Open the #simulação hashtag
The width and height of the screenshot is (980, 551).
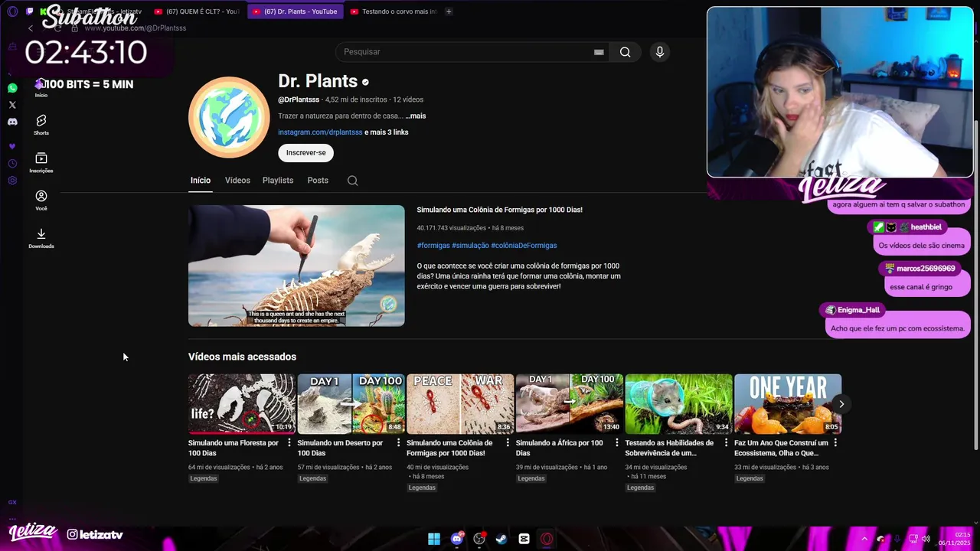[470, 246]
